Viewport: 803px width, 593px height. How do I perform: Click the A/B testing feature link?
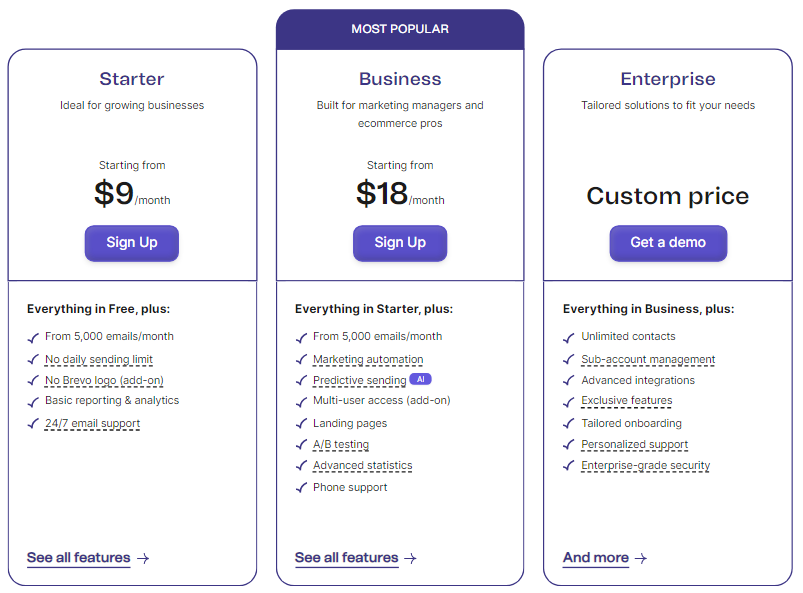tap(340, 445)
